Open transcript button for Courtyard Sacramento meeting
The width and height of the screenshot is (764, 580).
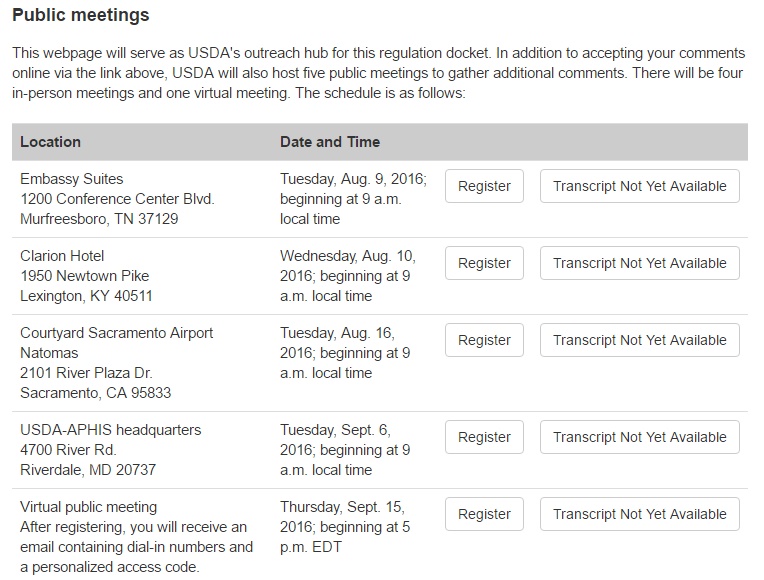click(639, 340)
